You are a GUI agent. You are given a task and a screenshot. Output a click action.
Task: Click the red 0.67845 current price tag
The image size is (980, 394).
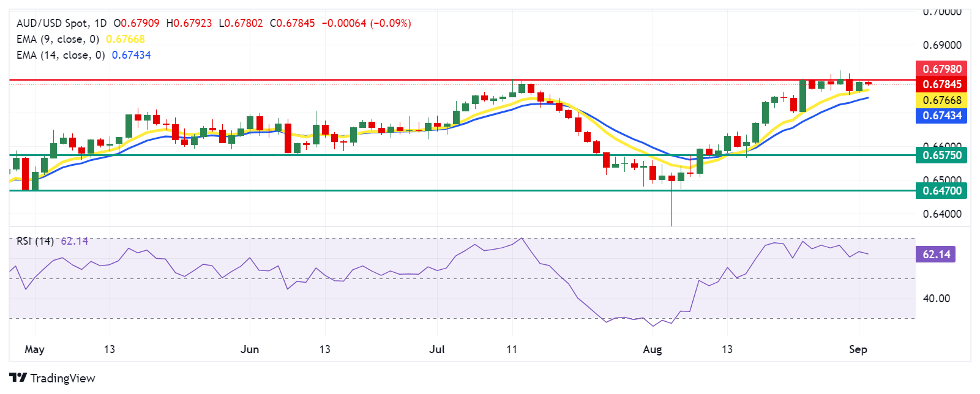click(x=941, y=84)
